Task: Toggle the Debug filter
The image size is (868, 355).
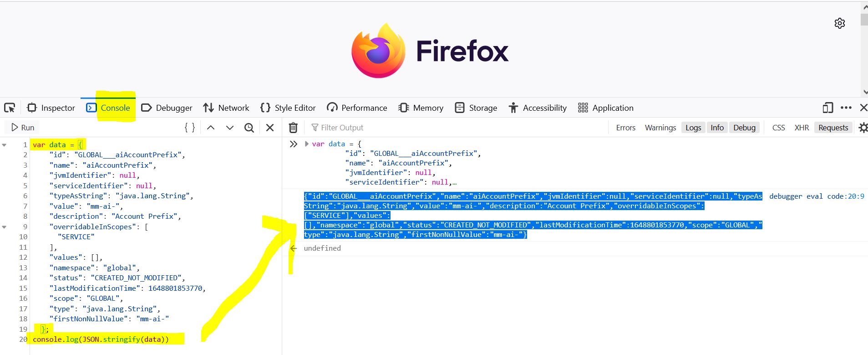Action: (x=744, y=128)
